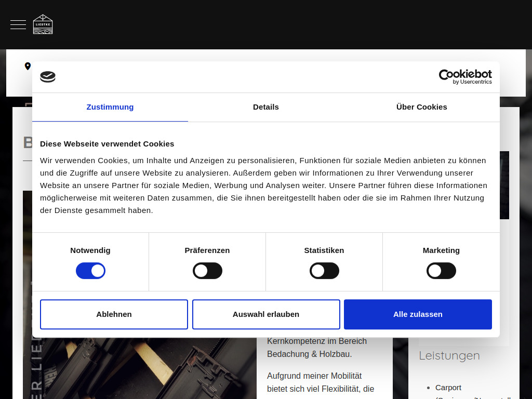Image resolution: width=532 pixels, height=399 pixels.
Task: Open the hamburger navigation menu
Action: click(18, 24)
